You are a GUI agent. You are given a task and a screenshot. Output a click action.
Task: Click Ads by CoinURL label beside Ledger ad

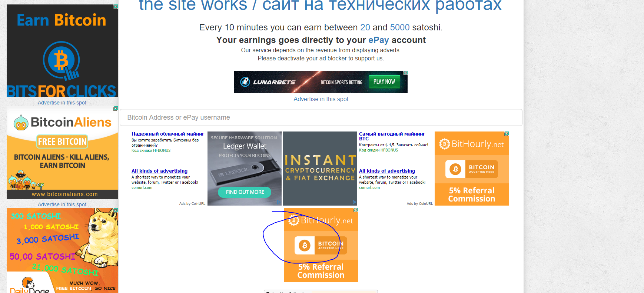point(192,203)
